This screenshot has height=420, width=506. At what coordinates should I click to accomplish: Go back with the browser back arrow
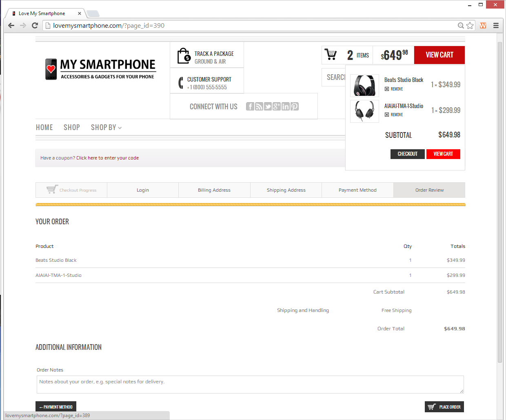[11, 25]
